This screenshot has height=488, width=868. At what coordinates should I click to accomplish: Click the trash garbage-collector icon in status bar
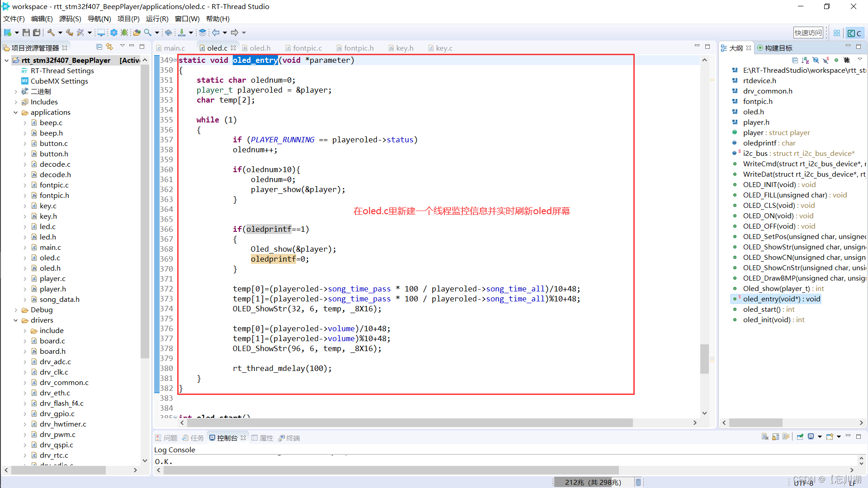pos(638,482)
